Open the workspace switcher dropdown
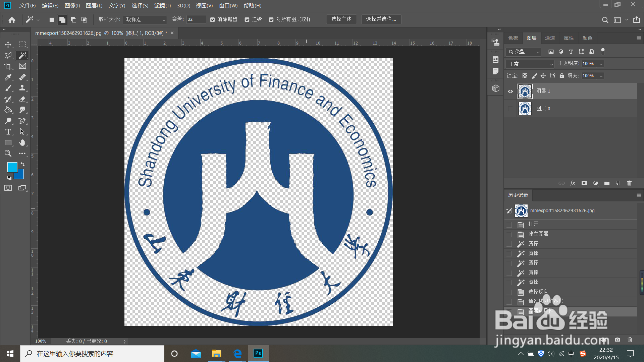Image resolution: width=644 pixels, height=362 pixels. [x=621, y=20]
